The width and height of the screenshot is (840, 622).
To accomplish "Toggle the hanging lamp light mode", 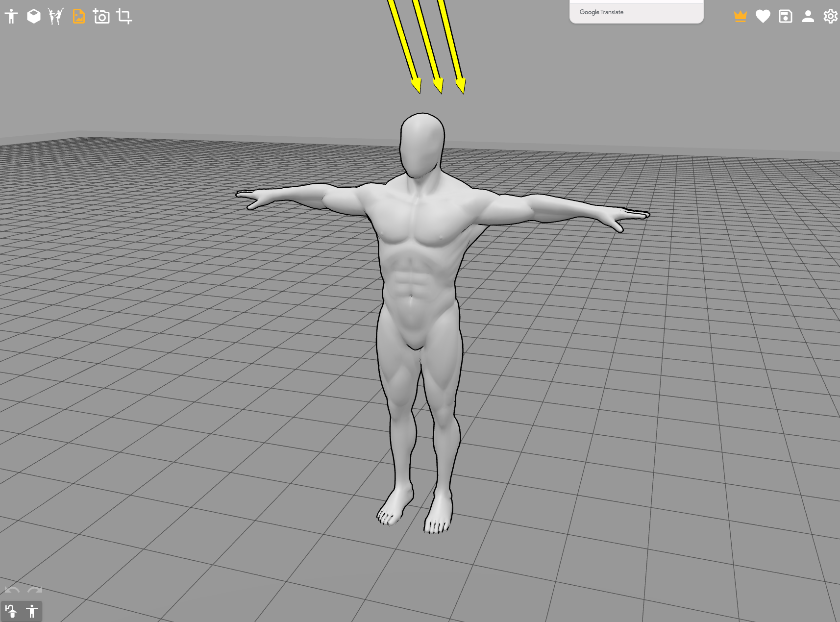I will pos(11,611).
